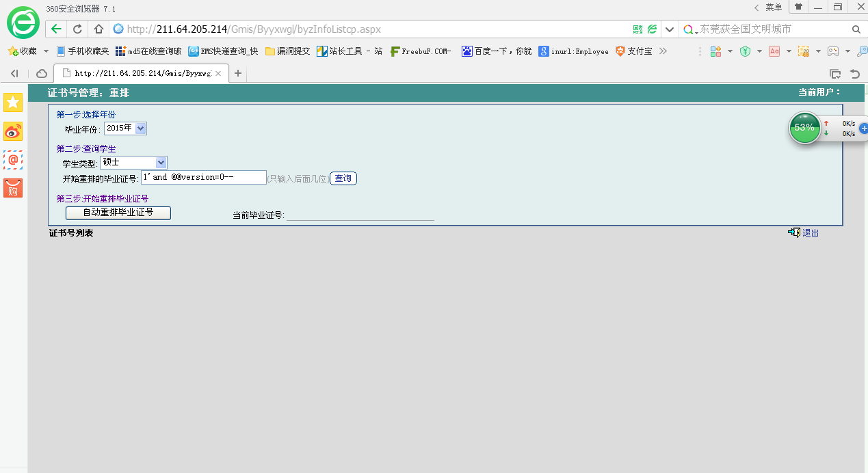Select the 211.64.205.214 page tab
Screen dimensions: 868x473
pyautogui.click(x=140, y=73)
